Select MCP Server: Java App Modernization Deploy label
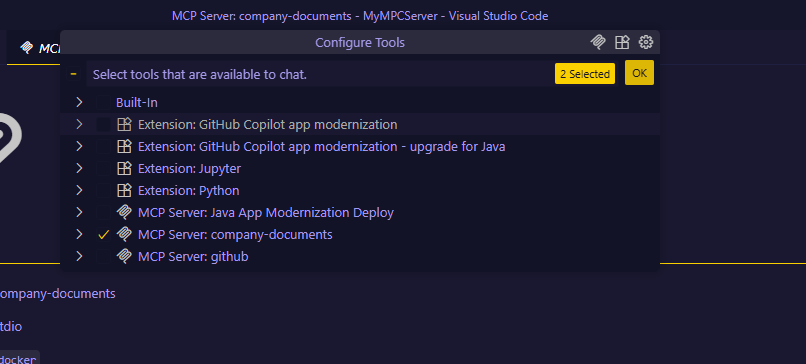Screen dimensions: 806x364 point(266,212)
